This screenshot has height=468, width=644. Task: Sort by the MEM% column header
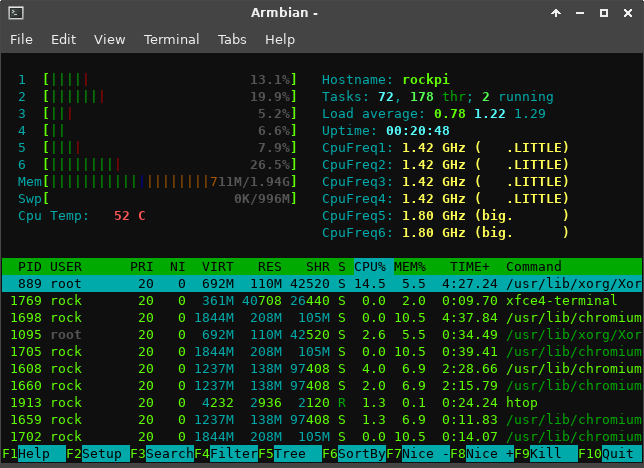[x=410, y=267]
